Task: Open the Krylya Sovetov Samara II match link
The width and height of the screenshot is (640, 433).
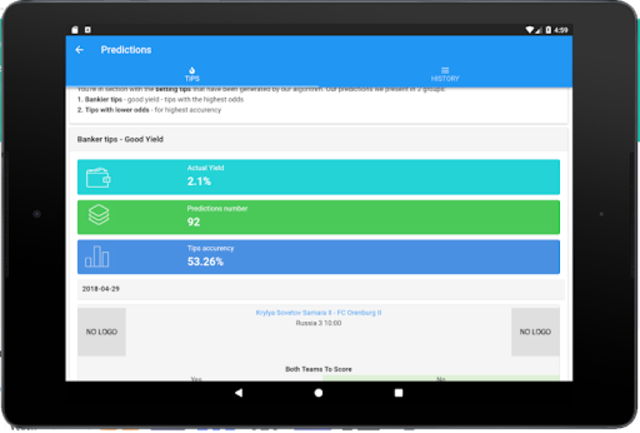Action: [318, 313]
